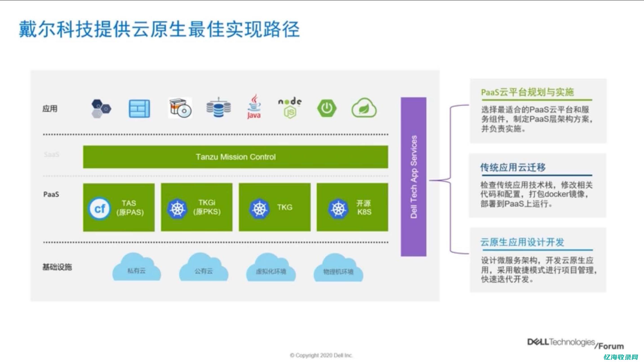Click the 应用 row label
This screenshot has height=362, width=644.
click(x=50, y=109)
